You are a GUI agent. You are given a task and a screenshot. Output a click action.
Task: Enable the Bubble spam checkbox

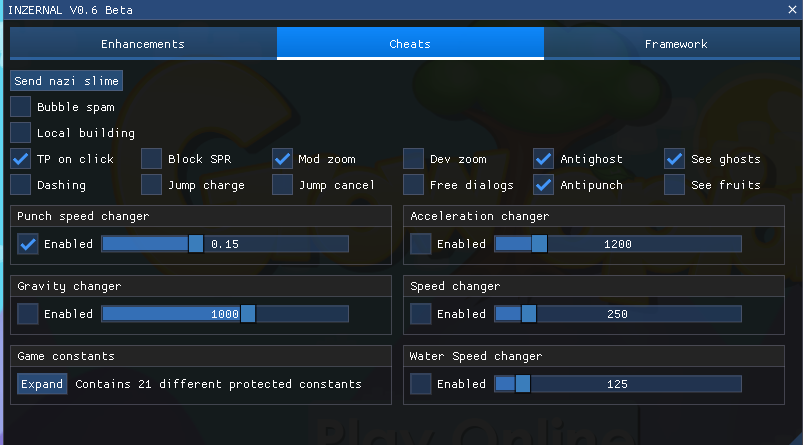point(20,107)
